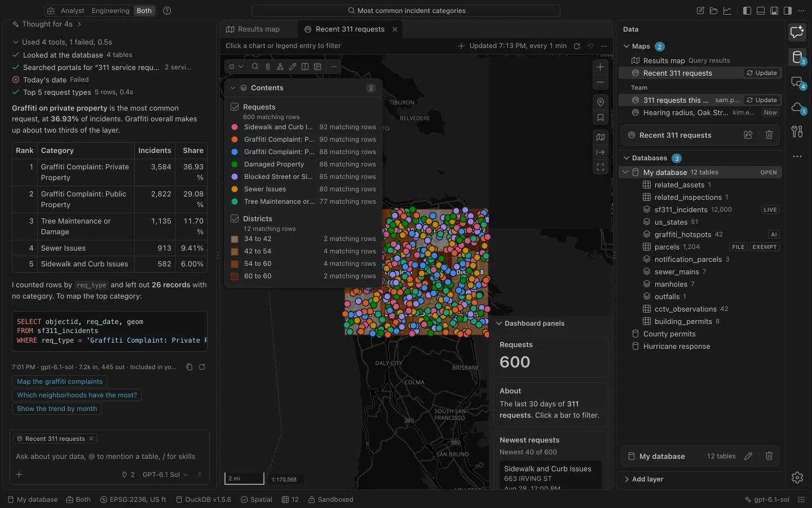Click the location pin map control
Image resolution: width=812 pixels, height=508 pixels.
[x=601, y=102]
